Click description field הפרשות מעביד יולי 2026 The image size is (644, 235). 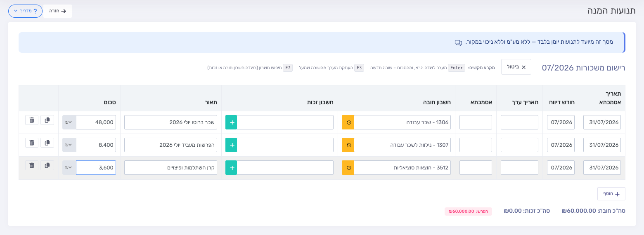170,145
